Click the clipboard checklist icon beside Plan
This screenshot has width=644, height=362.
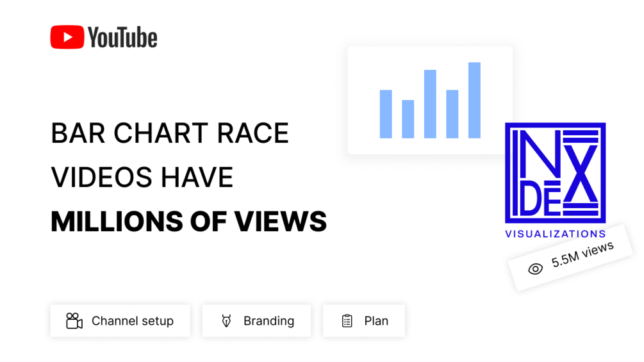pyautogui.click(x=347, y=321)
